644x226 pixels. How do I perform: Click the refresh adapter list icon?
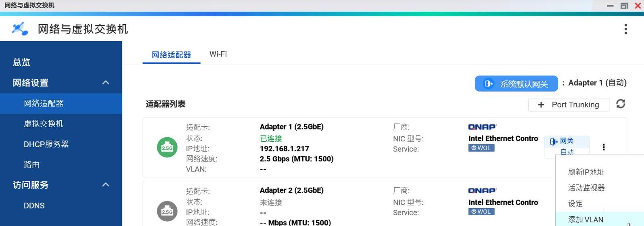click(x=621, y=104)
